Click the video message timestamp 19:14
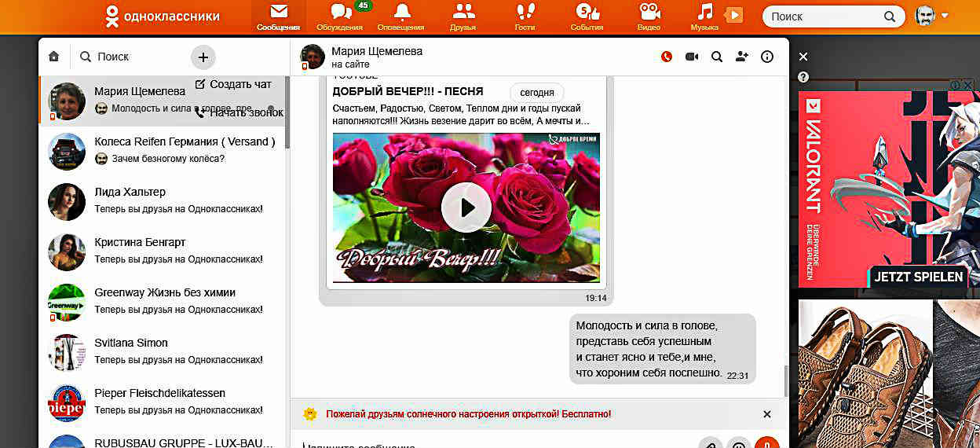 596,298
